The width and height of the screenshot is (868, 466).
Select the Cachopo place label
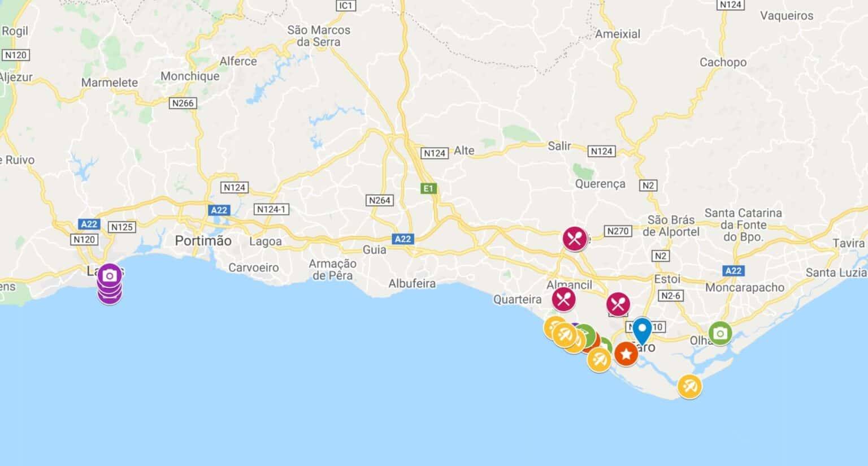tap(723, 62)
